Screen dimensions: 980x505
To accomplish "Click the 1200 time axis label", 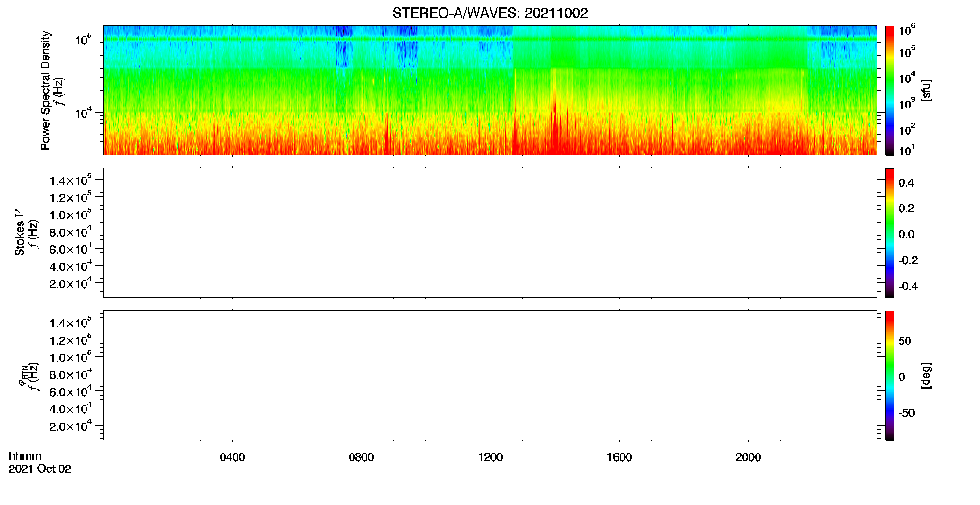I will (490, 457).
